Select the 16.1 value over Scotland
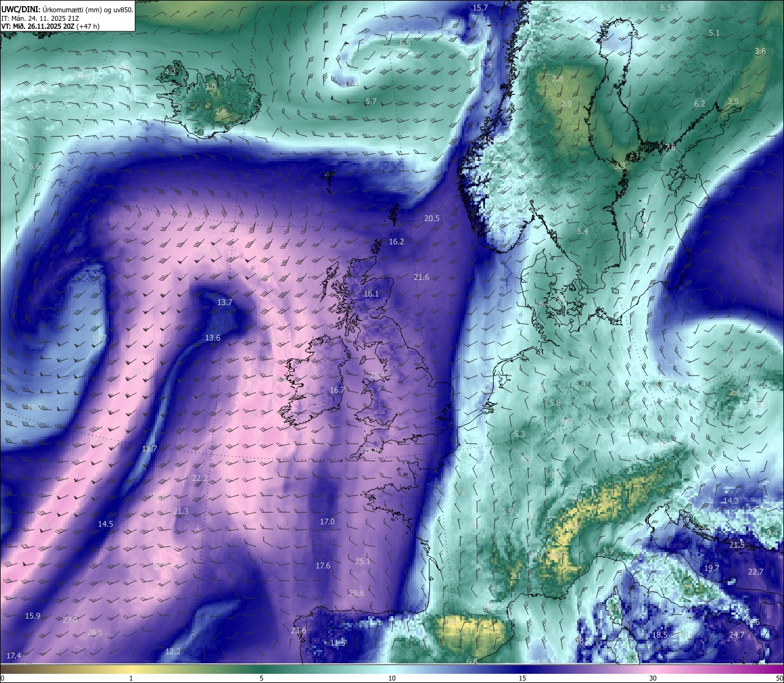Viewport: 784px width, 683px height. click(x=371, y=294)
